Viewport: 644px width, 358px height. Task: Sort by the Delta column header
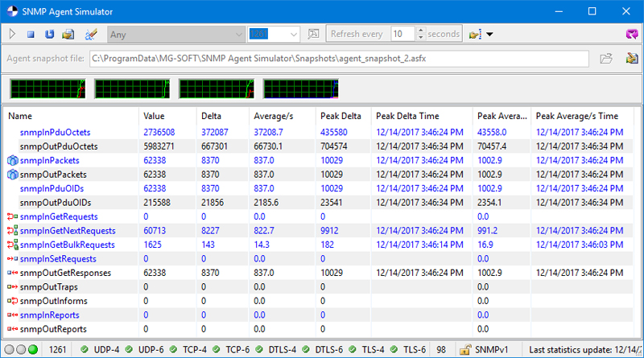(x=223, y=116)
